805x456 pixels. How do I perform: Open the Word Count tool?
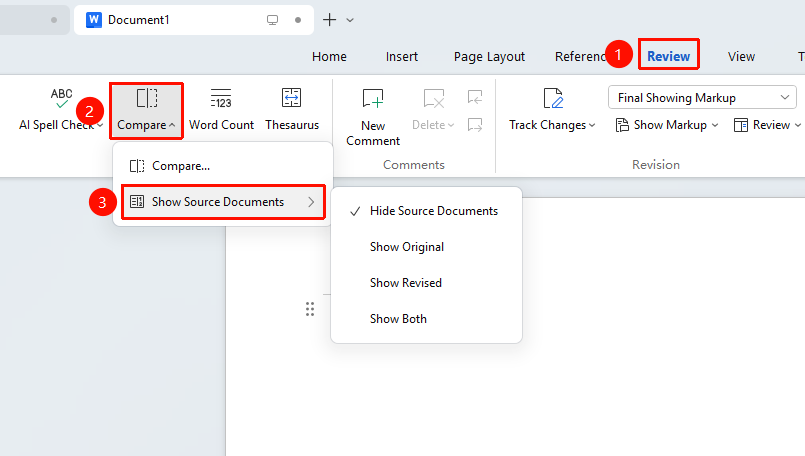(221, 110)
